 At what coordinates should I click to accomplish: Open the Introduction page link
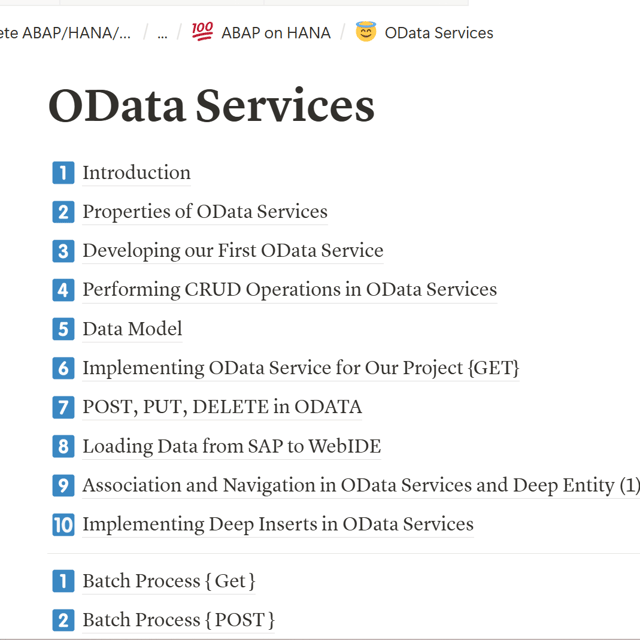tap(136, 173)
